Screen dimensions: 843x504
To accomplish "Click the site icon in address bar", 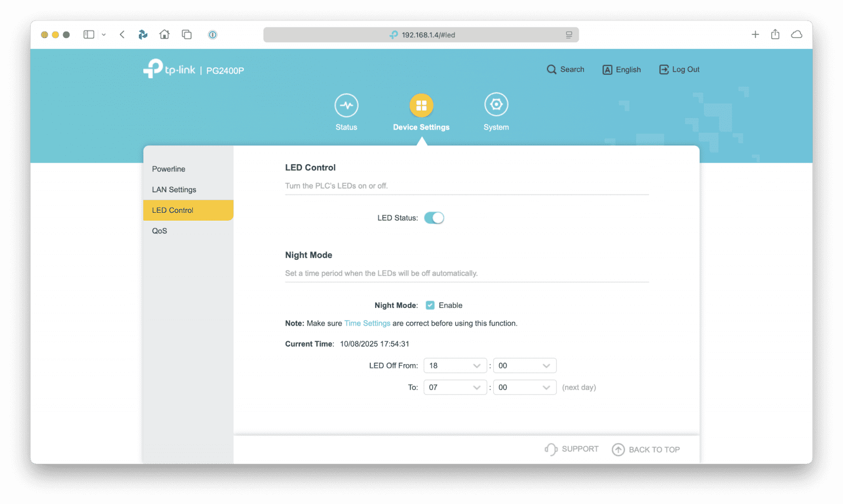I will click(394, 35).
